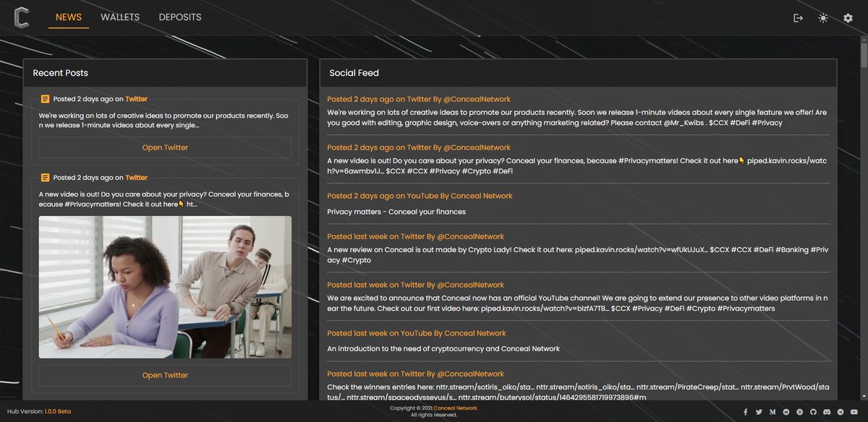Click the 'A new video is out!' text in Social Feed
Image resolution: width=868 pixels, height=422 pixels.
(576, 165)
